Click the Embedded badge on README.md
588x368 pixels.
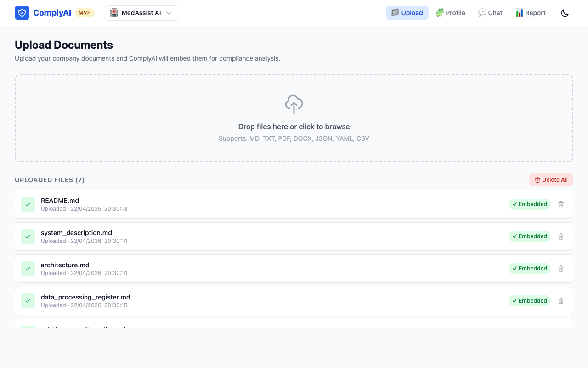tap(529, 204)
